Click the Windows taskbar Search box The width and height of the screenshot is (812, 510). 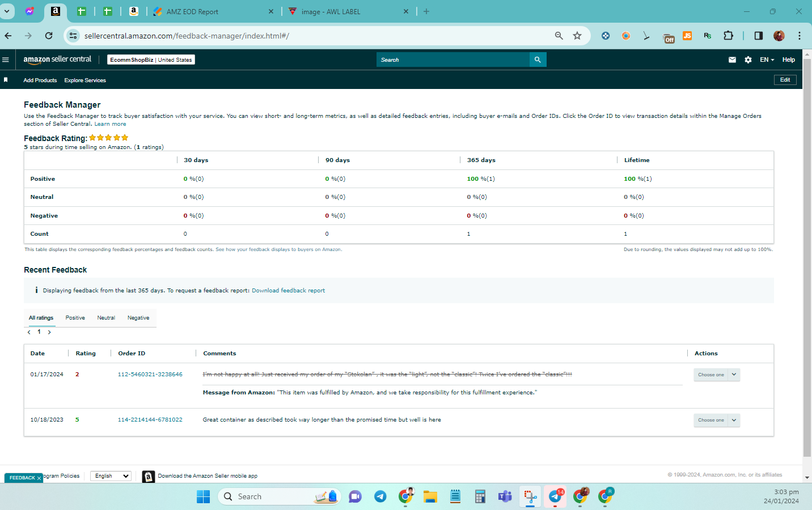[x=280, y=496]
